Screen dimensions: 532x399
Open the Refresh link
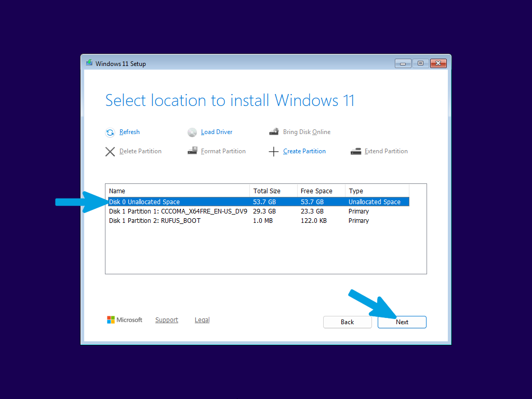pyautogui.click(x=129, y=132)
